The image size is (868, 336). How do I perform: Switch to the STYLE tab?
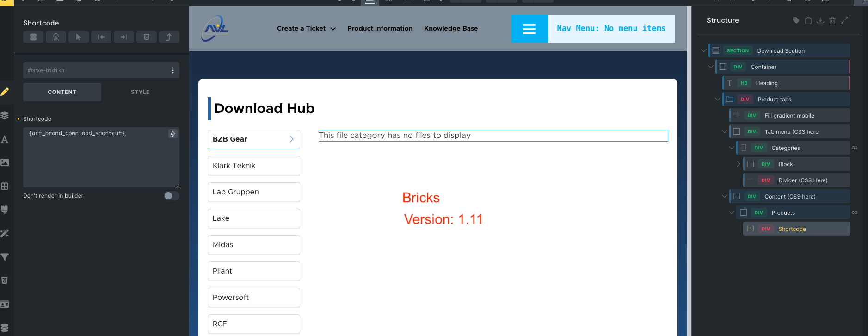(x=140, y=92)
